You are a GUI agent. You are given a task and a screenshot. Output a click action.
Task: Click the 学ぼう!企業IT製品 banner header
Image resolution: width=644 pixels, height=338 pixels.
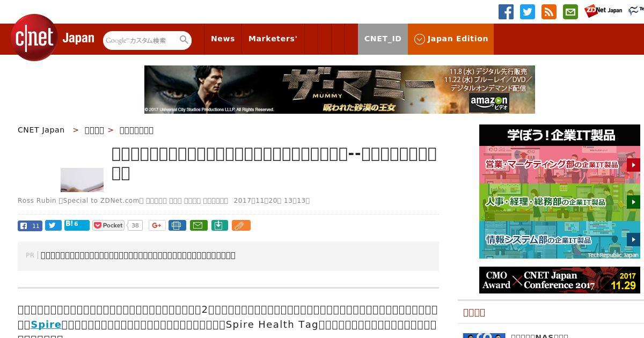560,135
